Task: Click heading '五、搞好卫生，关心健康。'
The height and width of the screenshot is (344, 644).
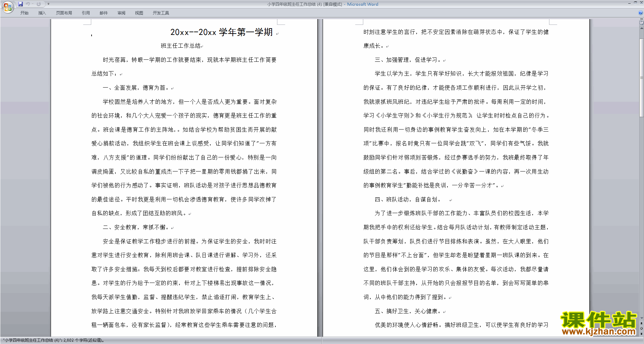Action: pyautogui.click(x=409, y=311)
